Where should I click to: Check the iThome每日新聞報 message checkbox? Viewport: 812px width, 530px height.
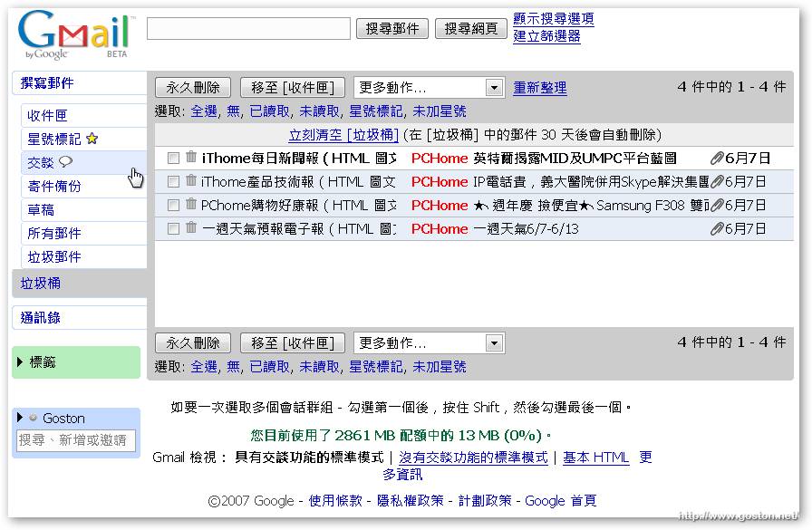coord(173,158)
